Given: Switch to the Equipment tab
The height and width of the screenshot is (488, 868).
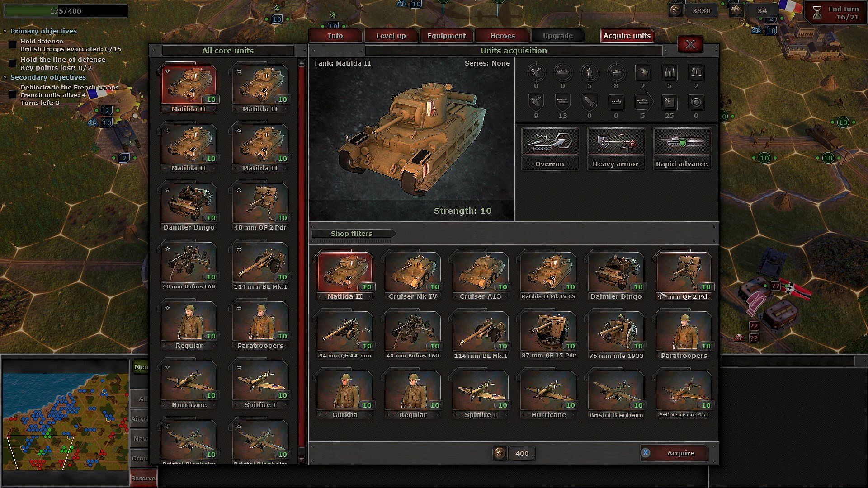Looking at the screenshot, I should [x=446, y=36].
